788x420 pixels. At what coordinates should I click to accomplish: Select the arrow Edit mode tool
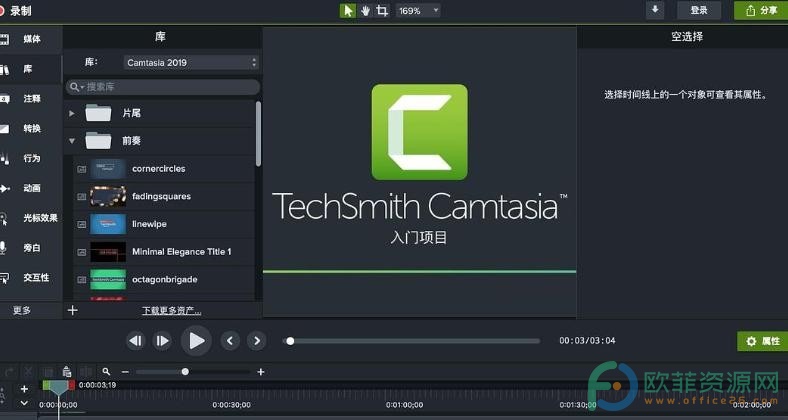click(x=347, y=11)
